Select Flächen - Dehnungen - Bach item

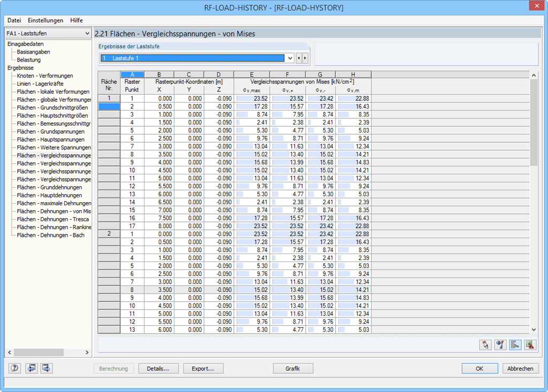click(x=51, y=235)
